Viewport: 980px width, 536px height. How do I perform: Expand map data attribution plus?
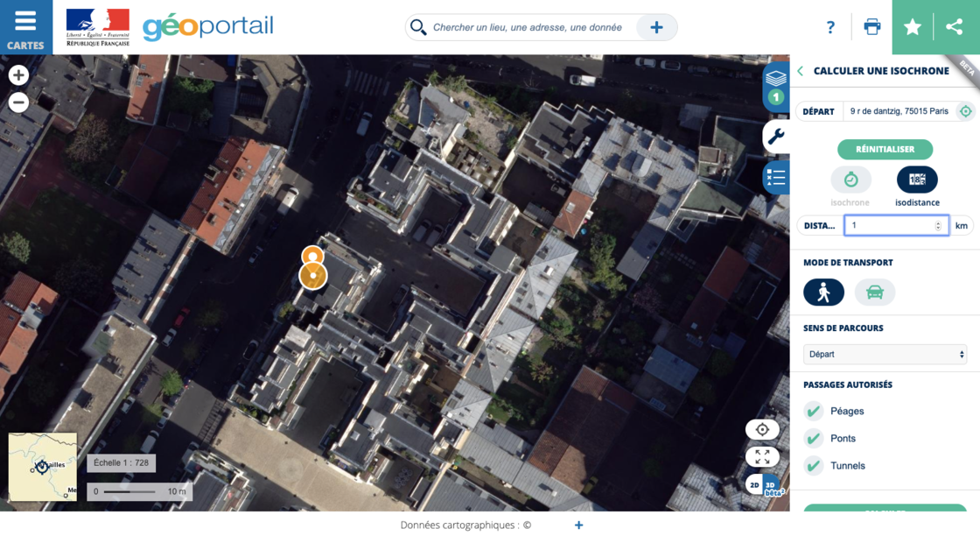tap(578, 525)
